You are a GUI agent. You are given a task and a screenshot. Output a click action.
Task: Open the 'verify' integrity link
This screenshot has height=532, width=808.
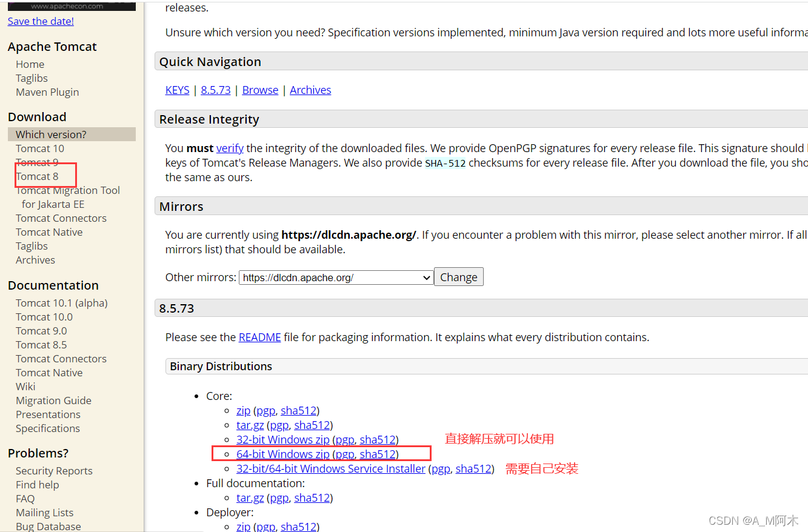tap(230, 148)
